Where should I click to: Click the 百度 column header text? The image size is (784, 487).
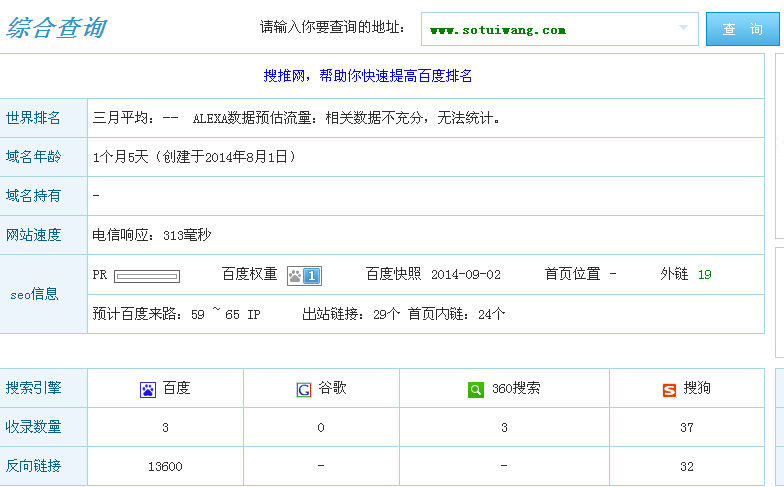(x=176, y=388)
